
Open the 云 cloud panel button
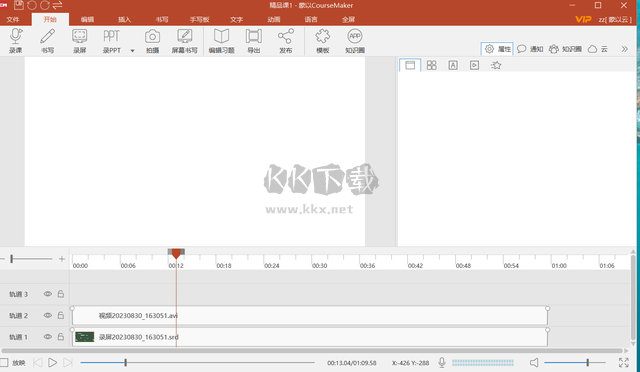pos(598,49)
